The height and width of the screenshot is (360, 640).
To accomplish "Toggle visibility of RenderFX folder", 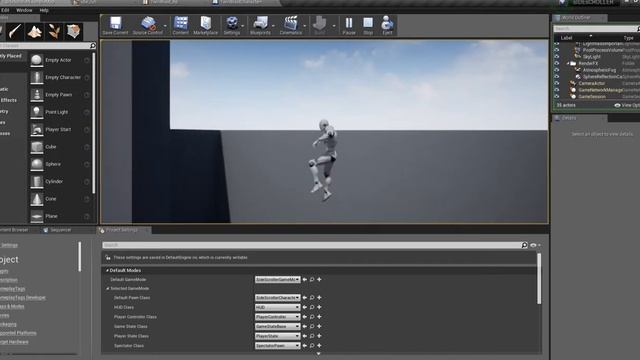I will coord(556,63).
